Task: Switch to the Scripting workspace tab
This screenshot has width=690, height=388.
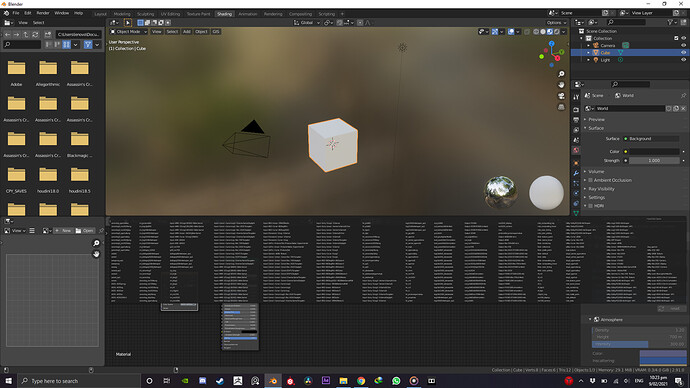Action: click(327, 14)
